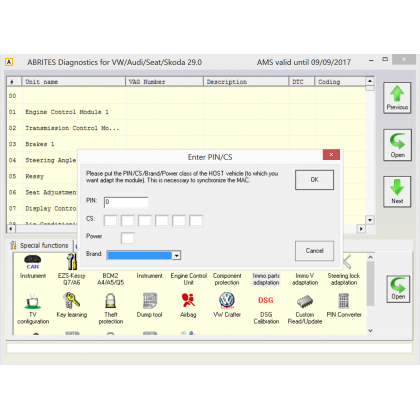Open the Component protection function

(x=227, y=279)
